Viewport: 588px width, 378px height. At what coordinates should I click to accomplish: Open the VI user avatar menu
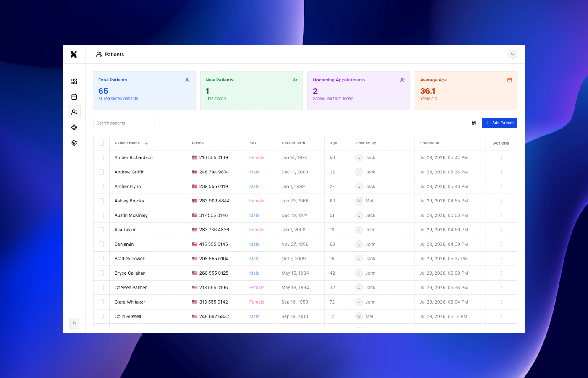(512, 54)
